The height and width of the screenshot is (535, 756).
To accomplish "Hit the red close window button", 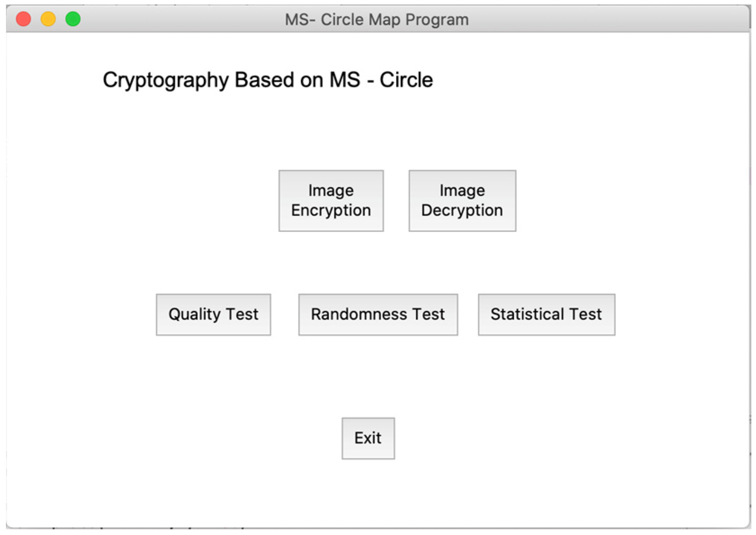I will [x=23, y=19].
